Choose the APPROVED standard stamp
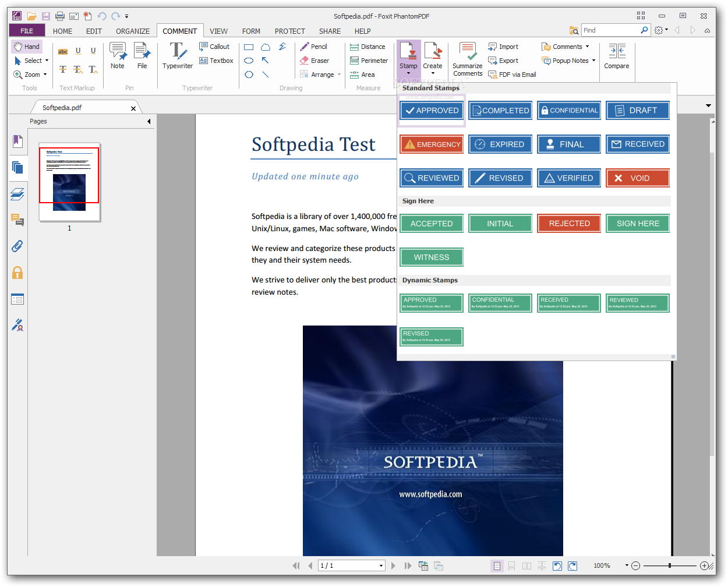The width and height of the screenshot is (728, 587). coord(432,110)
